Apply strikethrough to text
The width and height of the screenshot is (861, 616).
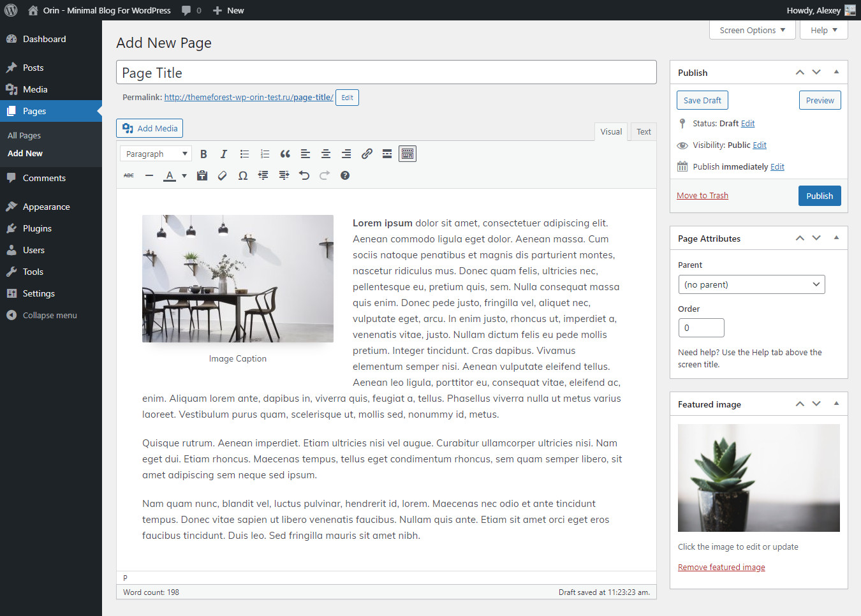coord(128,175)
